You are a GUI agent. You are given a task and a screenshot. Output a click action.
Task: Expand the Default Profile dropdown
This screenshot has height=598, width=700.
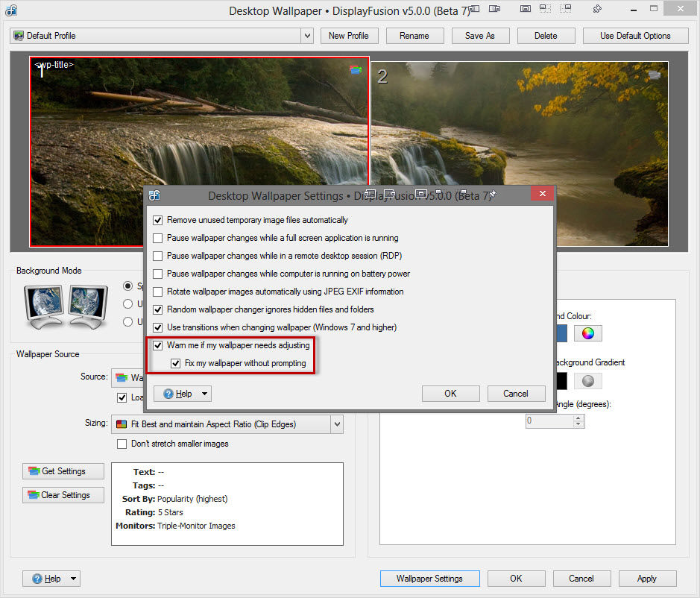(307, 36)
